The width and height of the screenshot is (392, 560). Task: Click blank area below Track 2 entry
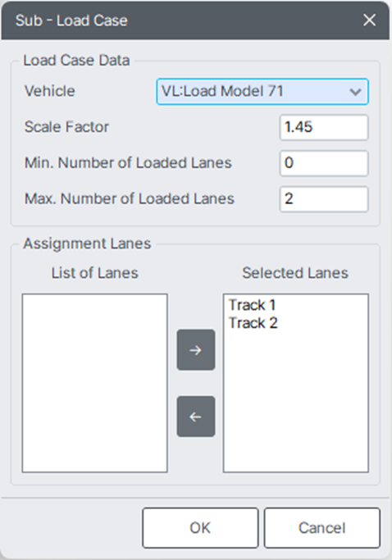tap(296, 402)
